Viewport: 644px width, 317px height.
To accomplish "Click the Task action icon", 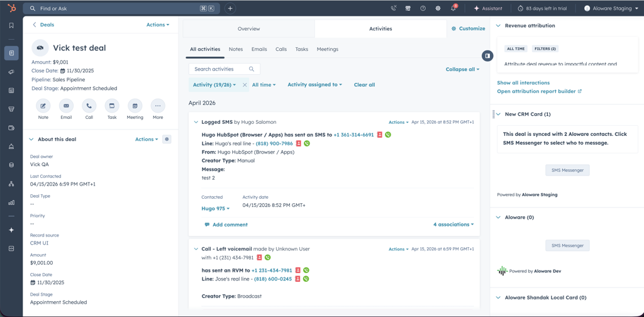I will (x=112, y=106).
